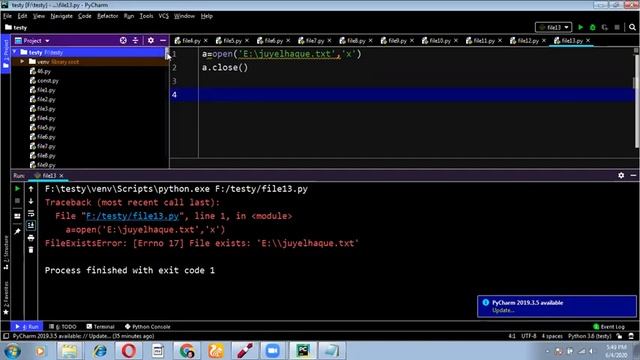Click the Python 3.6 (testy) interpreter selector
The image size is (640, 360).
tap(589, 336)
